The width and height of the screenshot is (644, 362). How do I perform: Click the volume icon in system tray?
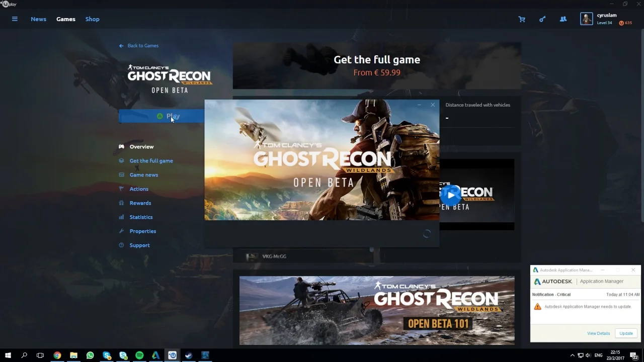click(588, 355)
